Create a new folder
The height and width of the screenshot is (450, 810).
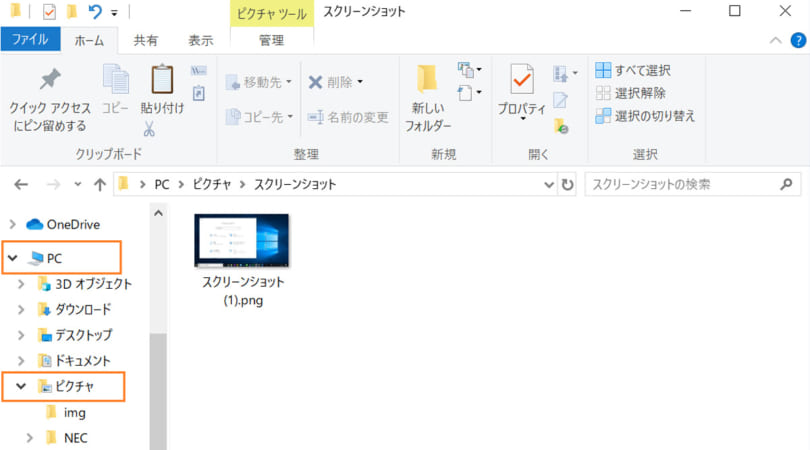(428, 98)
